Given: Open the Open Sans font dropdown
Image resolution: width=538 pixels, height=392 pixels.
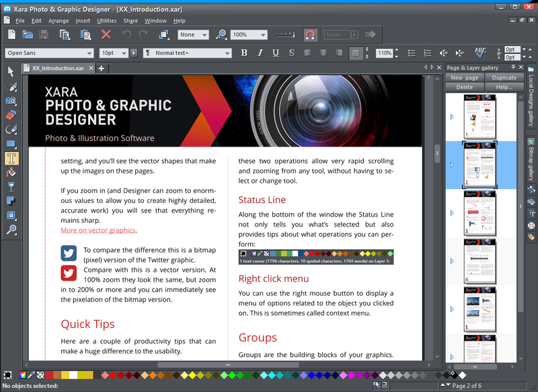Looking at the screenshot, I should pos(91,52).
